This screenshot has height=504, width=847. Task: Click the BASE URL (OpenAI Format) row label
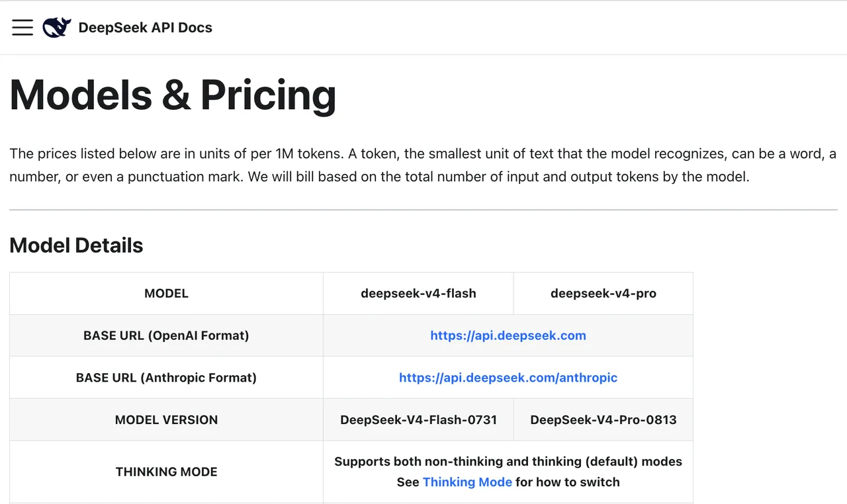[x=166, y=335]
